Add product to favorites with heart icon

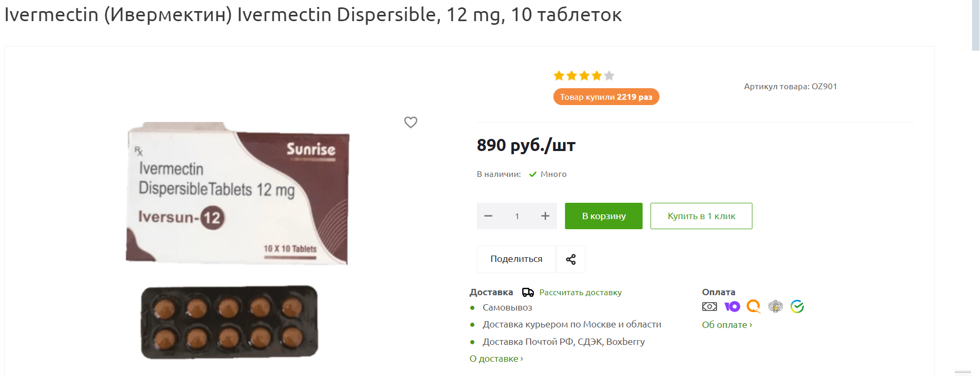point(411,122)
